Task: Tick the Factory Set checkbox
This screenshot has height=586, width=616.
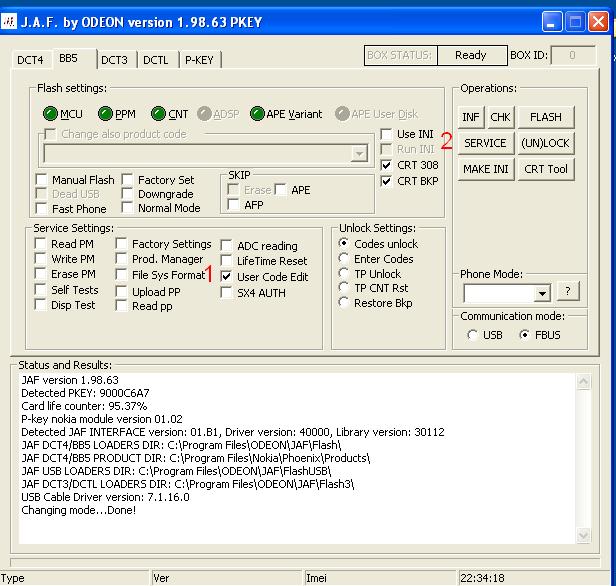Action: (x=127, y=179)
